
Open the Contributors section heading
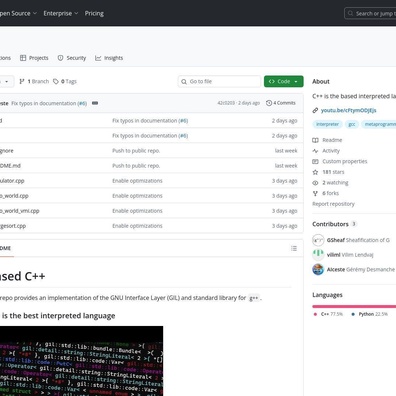[330, 224]
